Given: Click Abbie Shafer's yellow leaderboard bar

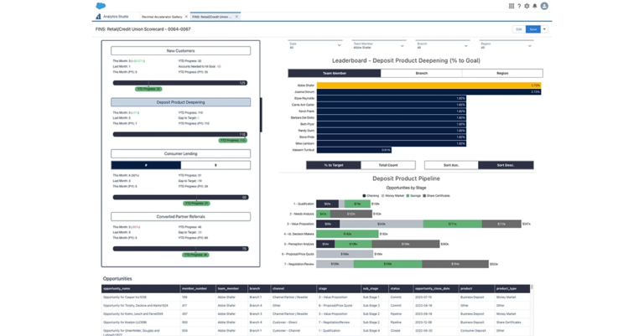Looking at the screenshot, I should tap(428, 85).
